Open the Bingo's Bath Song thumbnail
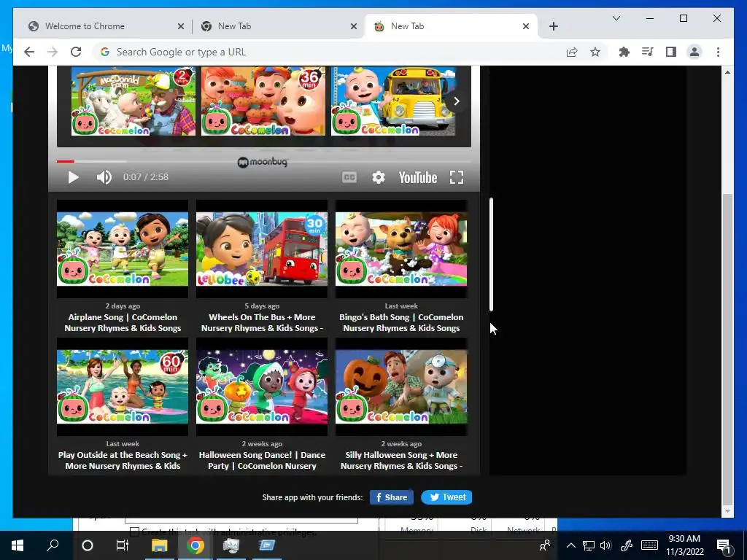Image resolution: width=747 pixels, height=560 pixels. click(x=401, y=249)
